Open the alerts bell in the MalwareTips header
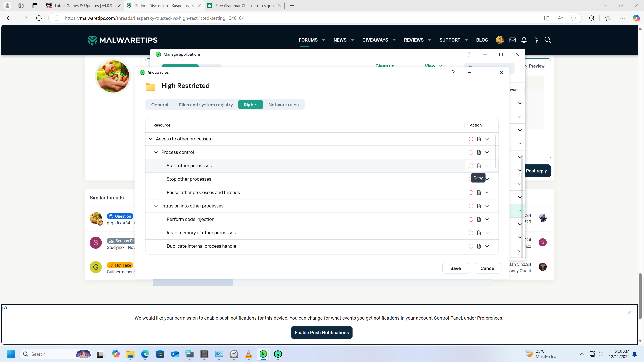The height and width of the screenshot is (362, 644). [524, 40]
